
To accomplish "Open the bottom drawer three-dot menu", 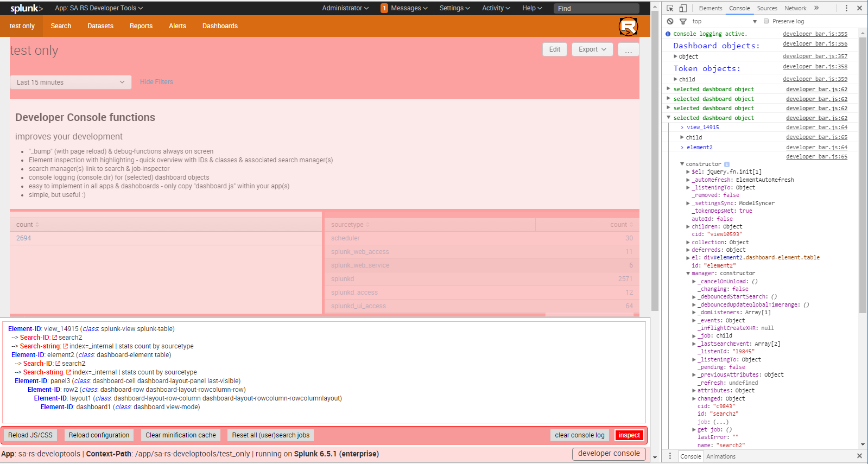I will (670, 456).
